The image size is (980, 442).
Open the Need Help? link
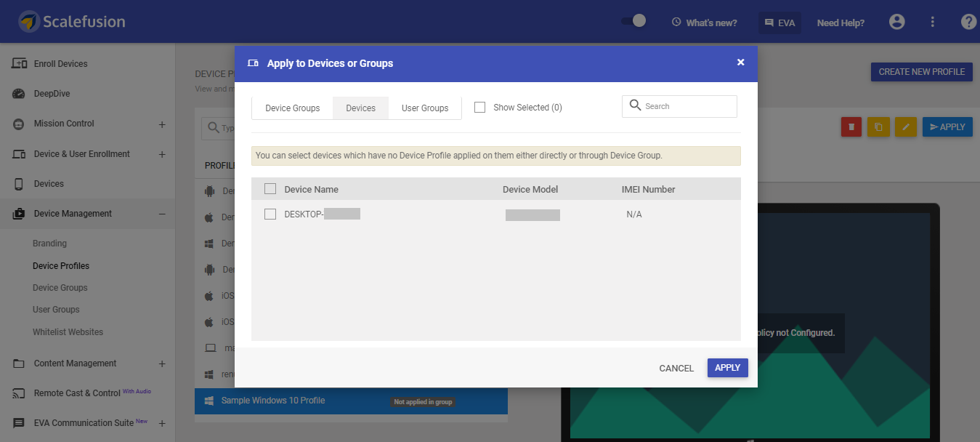(840, 23)
